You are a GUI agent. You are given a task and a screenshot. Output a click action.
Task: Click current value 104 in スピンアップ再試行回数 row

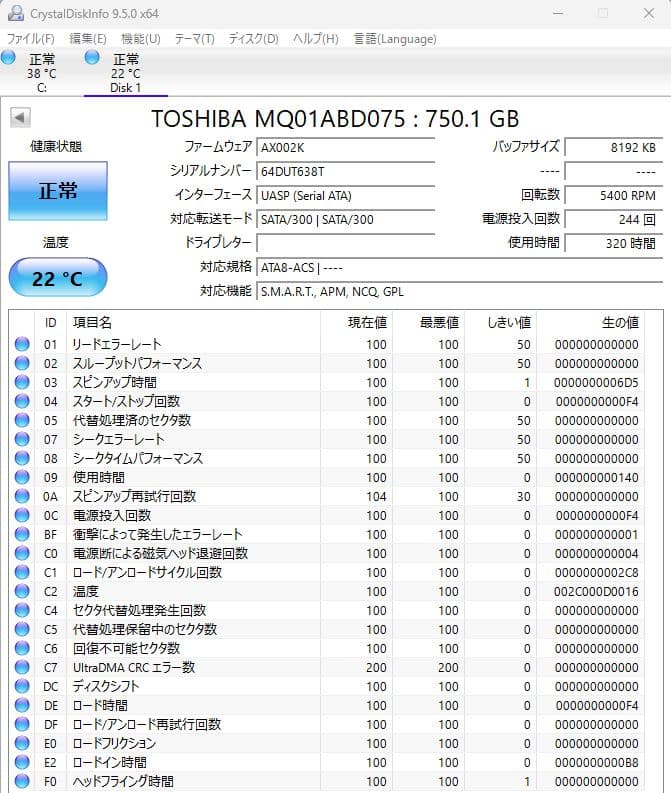pyautogui.click(x=376, y=496)
